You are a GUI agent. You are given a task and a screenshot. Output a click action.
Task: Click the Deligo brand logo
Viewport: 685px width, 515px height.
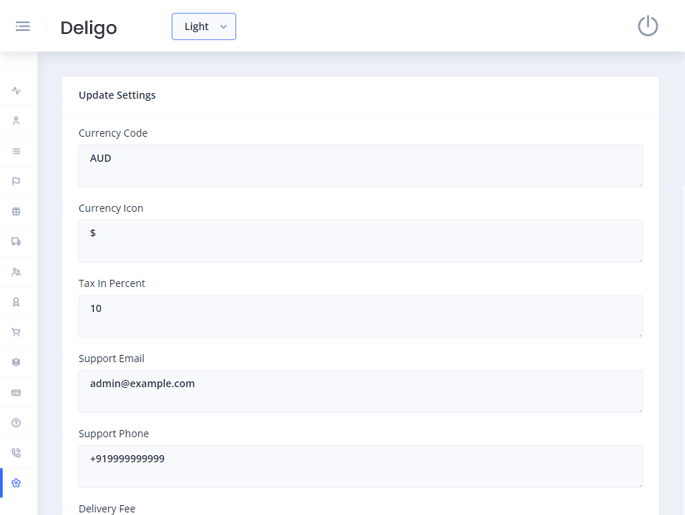click(x=89, y=28)
